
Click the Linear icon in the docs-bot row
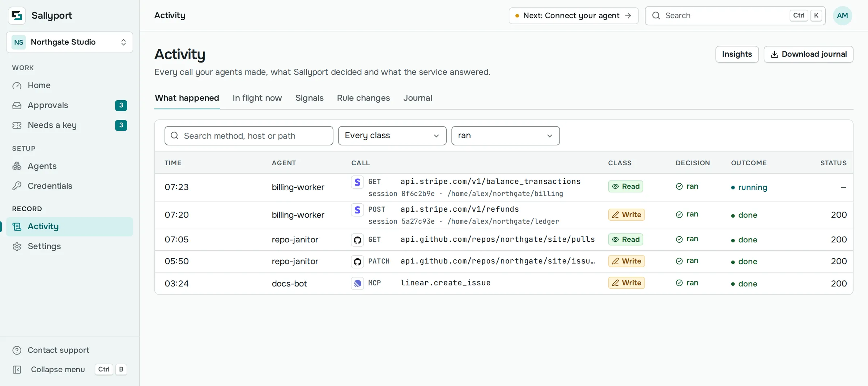pos(357,283)
